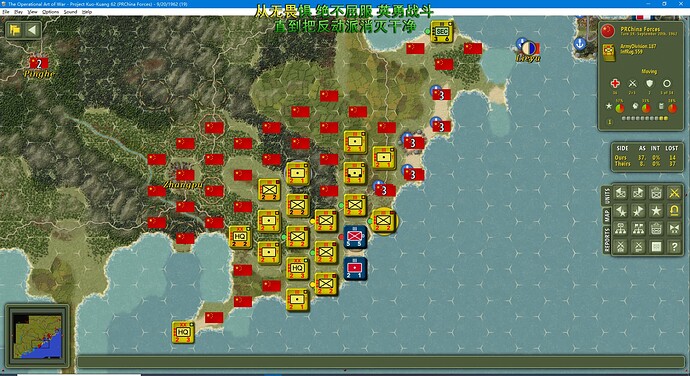Select the SEC unit counter at top
Viewport: 690px width, 376px height.
coord(441,32)
